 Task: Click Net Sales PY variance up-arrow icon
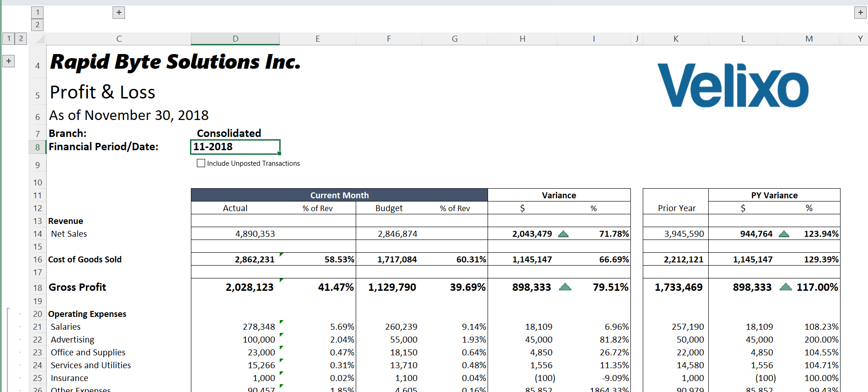(x=784, y=234)
